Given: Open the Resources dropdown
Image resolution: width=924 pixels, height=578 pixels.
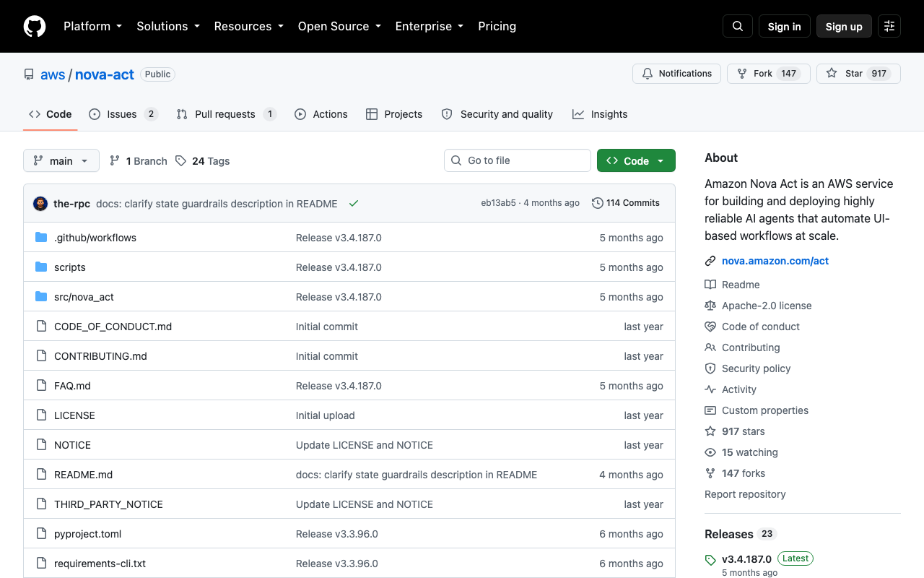Looking at the screenshot, I should pos(249,26).
